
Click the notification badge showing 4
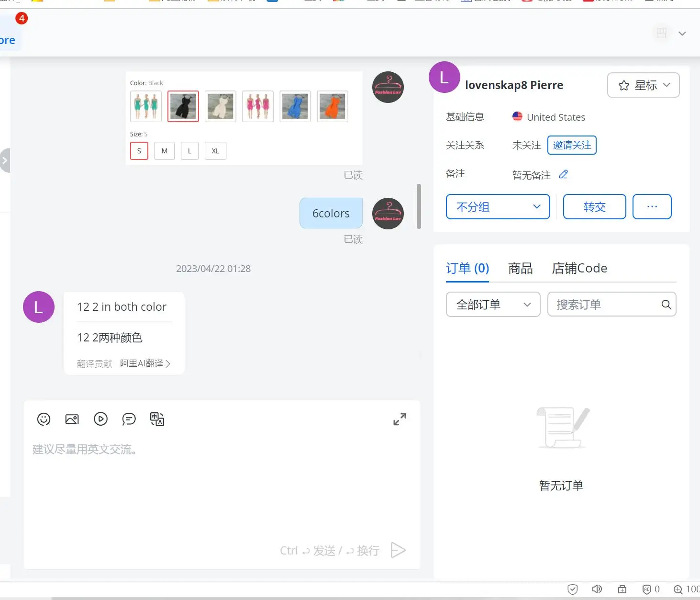coord(22,18)
